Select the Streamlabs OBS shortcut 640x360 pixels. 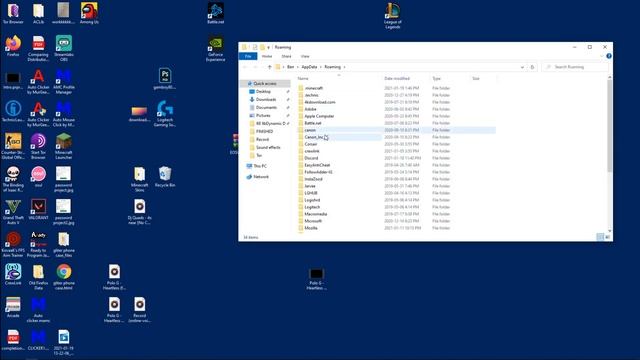(64, 48)
